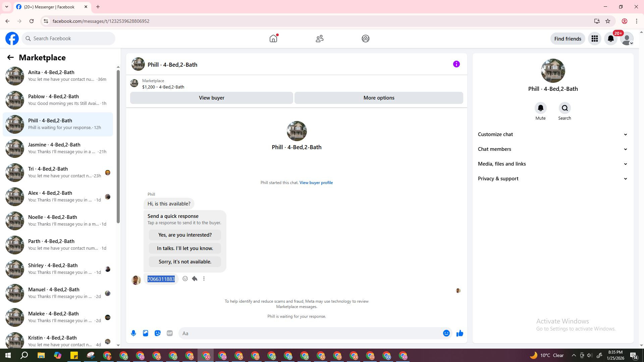Open a new browser tab

click(x=98, y=7)
